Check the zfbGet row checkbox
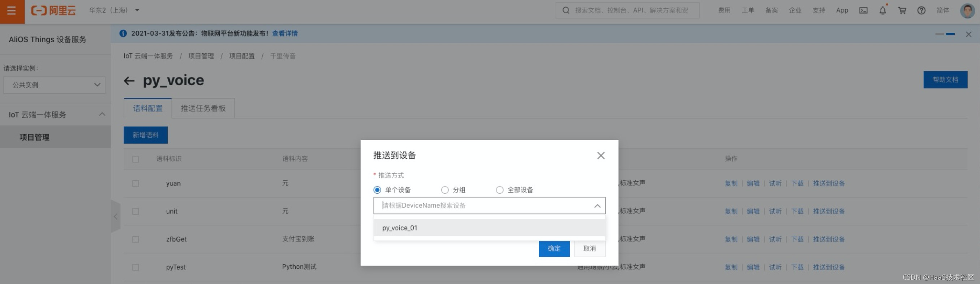980x284 pixels. tap(136, 239)
